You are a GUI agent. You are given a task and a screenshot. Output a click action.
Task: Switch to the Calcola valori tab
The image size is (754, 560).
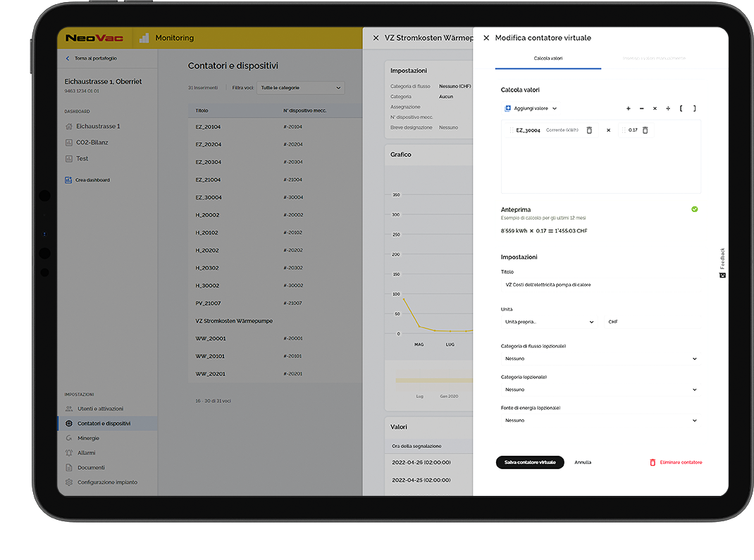[548, 58]
